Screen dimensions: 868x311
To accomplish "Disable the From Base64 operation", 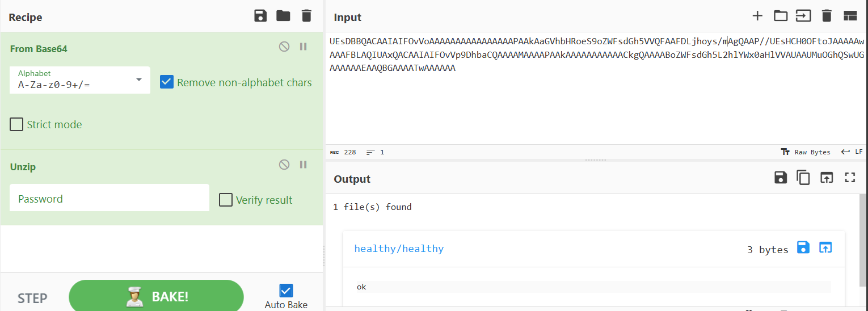I will click(x=284, y=47).
